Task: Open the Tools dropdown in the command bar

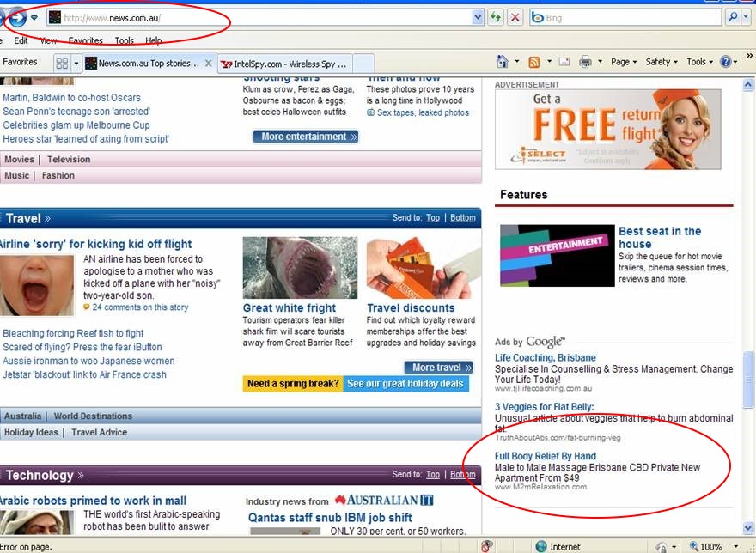Action: click(699, 62)
